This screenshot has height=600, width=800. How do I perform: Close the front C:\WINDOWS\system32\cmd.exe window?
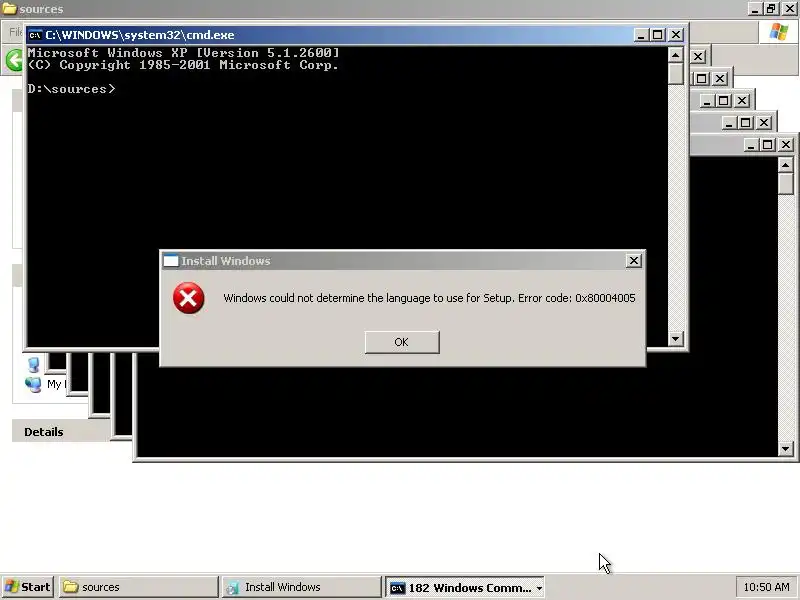click(x=676, y=35)
